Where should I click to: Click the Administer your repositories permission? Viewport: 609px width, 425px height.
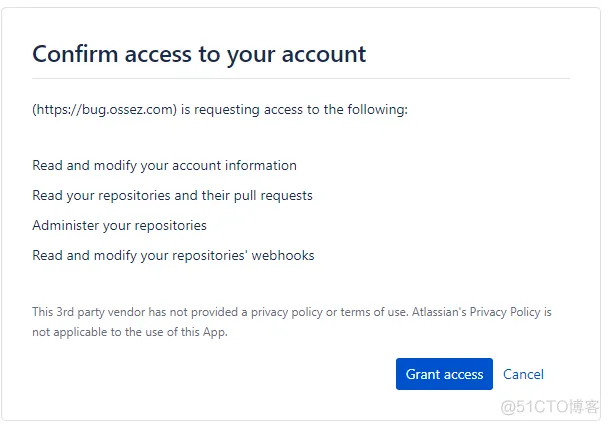[x=119, y=225]
